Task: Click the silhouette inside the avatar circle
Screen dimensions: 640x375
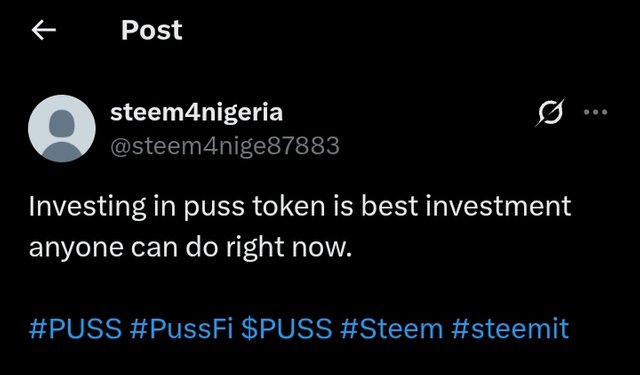Action: 62,135
